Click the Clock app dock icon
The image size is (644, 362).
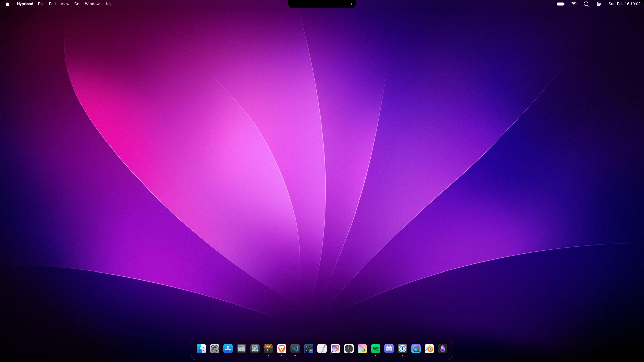pos(349,349)
